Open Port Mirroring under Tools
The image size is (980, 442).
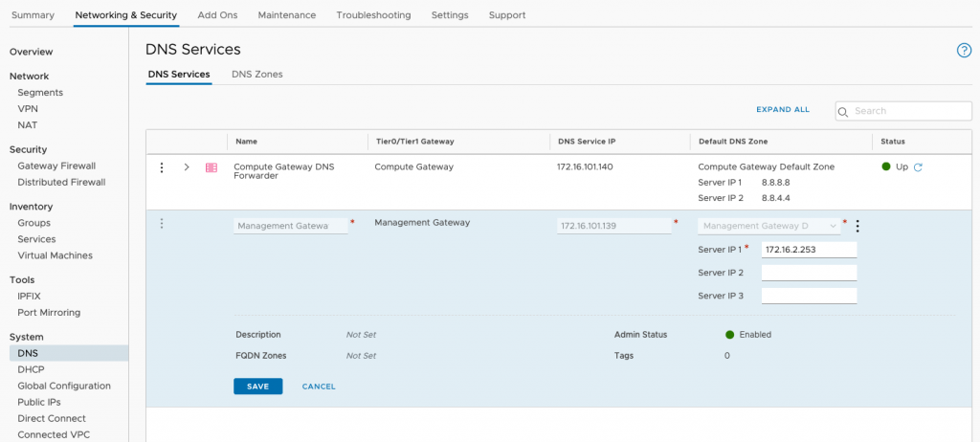(x=49, y=313)
